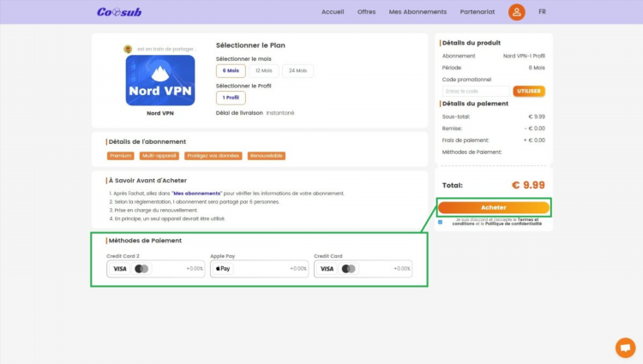Choose Credit Card payment method
The image size is (643, 364).
pos(364,269)
